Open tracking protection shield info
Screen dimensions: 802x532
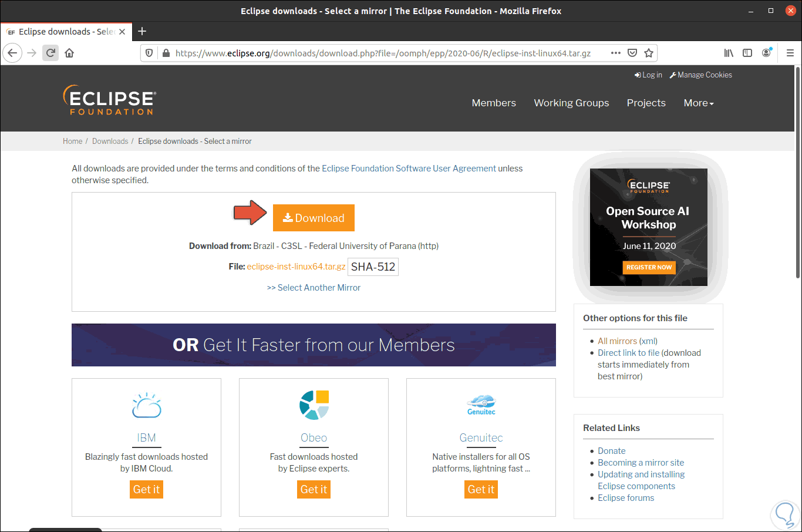[x=149, y=53]
